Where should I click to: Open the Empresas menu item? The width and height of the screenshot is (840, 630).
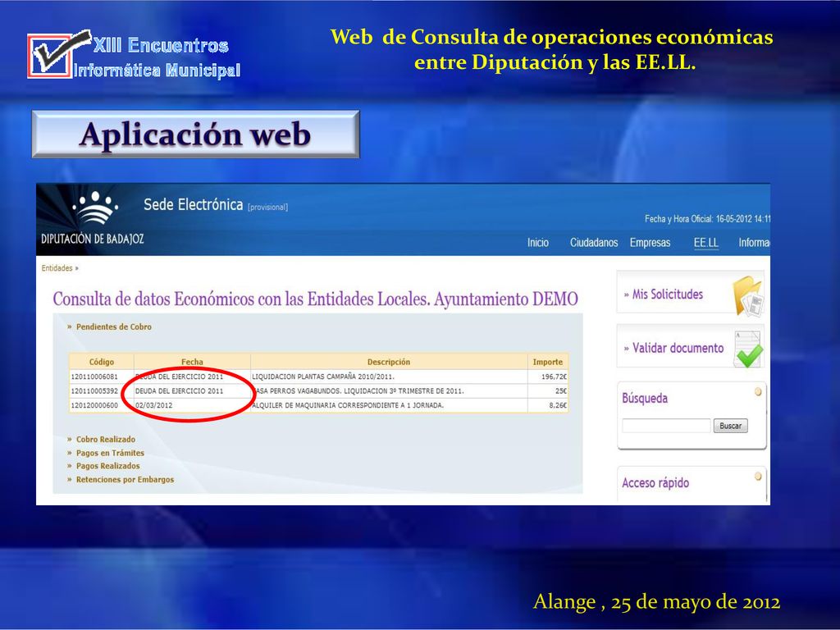coord(650,243)
